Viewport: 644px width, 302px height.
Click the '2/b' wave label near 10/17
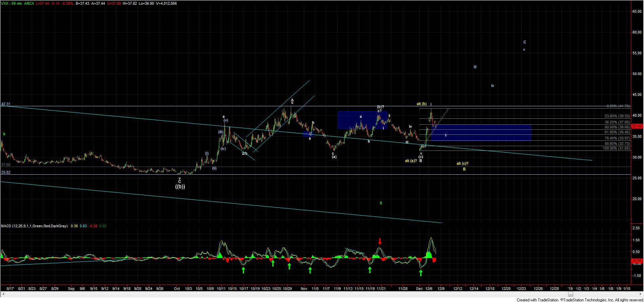(x=245, y=154)
